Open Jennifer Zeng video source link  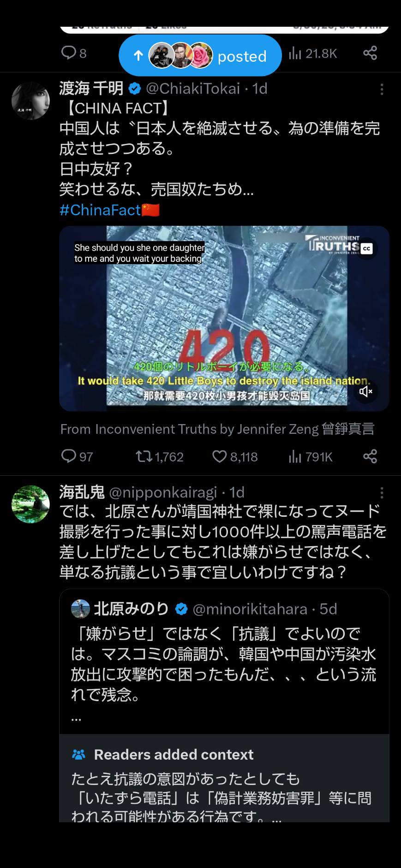click(217, 429)
